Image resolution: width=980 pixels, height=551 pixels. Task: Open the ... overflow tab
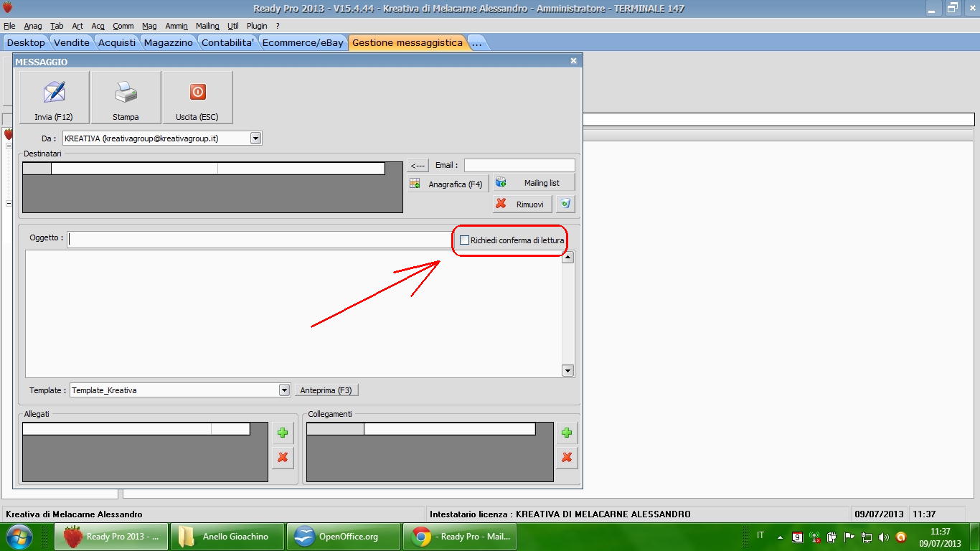tap(477, 42)
